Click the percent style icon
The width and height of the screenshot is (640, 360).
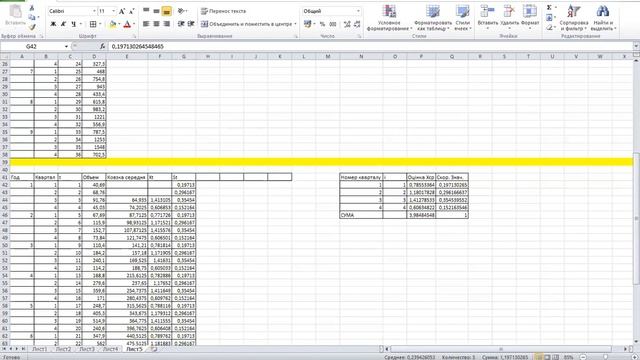pyautogui.click(x=322, y=24)
